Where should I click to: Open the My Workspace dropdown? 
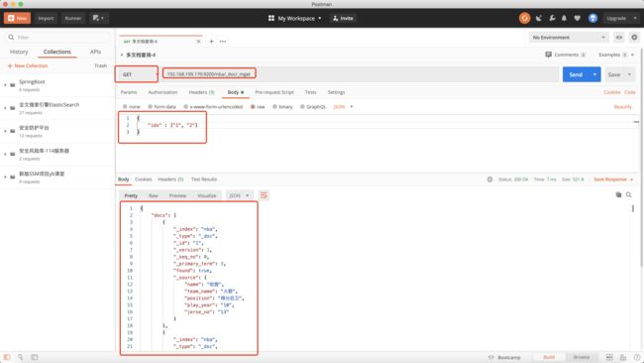pos(295,18)
